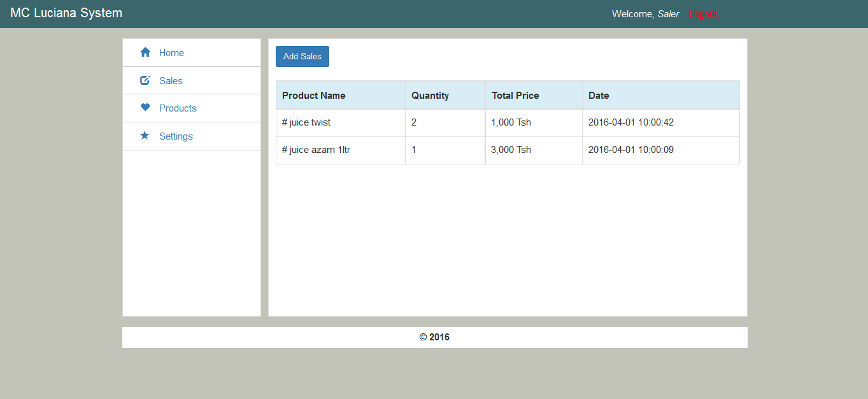Click the Logout link
The image size is (868, 399).
coord(702,13)
